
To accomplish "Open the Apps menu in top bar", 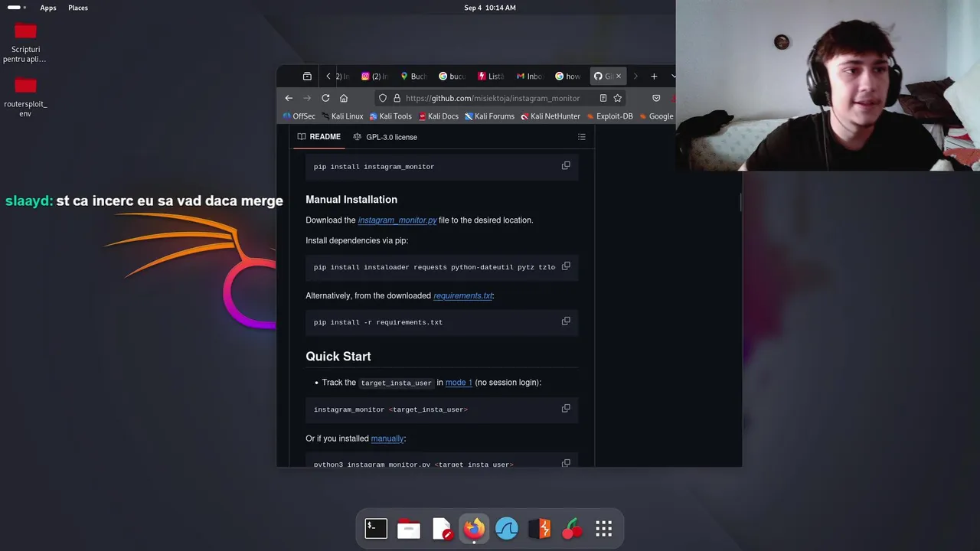I will click(x=48, y=8).
